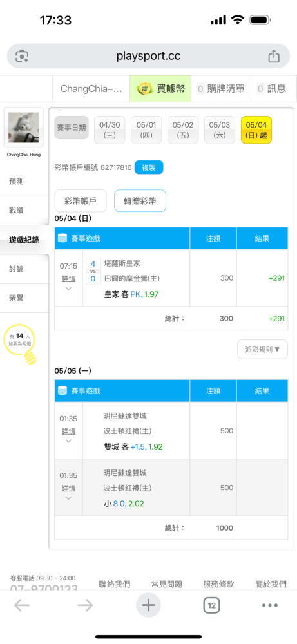Tap the new tab plus icon
Image resolution: width=297 pixels, height=644 pixels.
point(148,605)
